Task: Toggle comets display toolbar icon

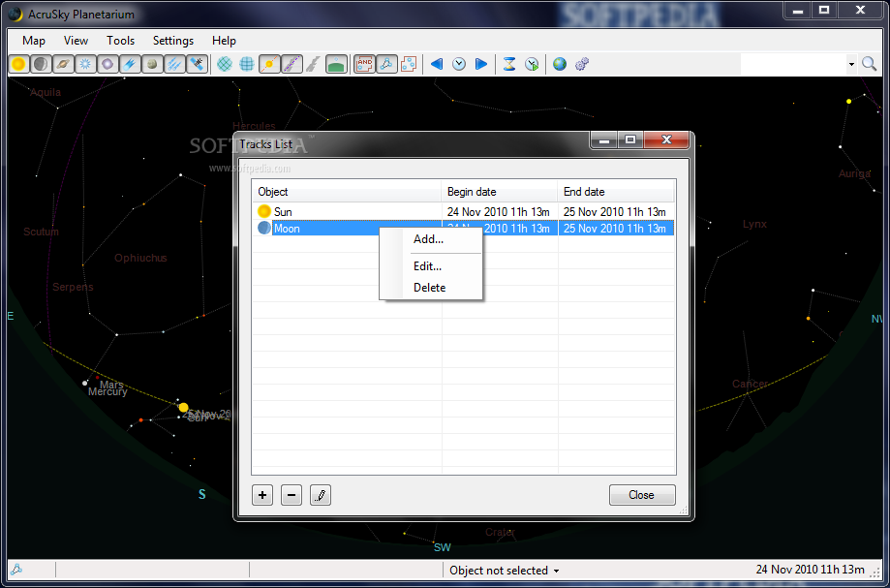Action: click(x=130, y=64)
